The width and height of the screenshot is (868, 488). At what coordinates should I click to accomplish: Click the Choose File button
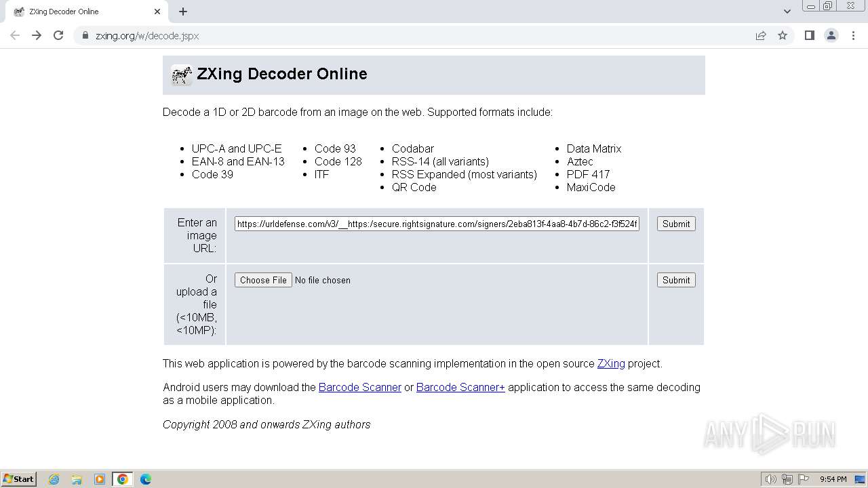pyautogui.click(x=263, y=280)
